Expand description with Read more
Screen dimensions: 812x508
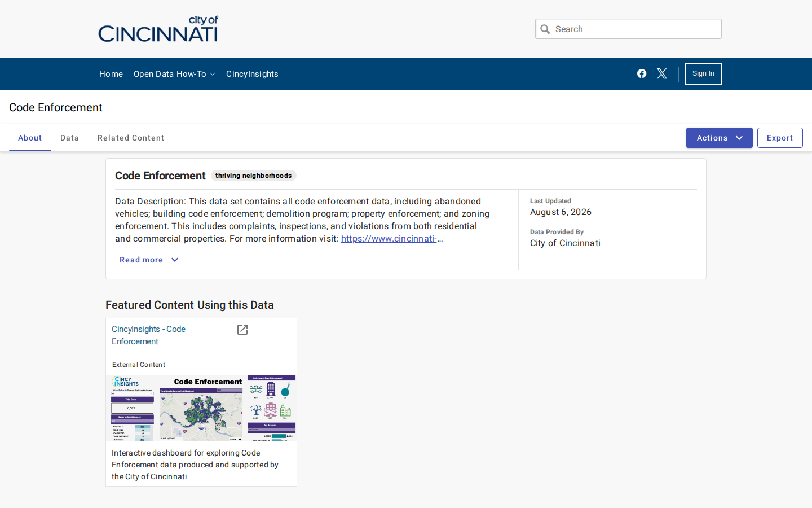[149, 260]
